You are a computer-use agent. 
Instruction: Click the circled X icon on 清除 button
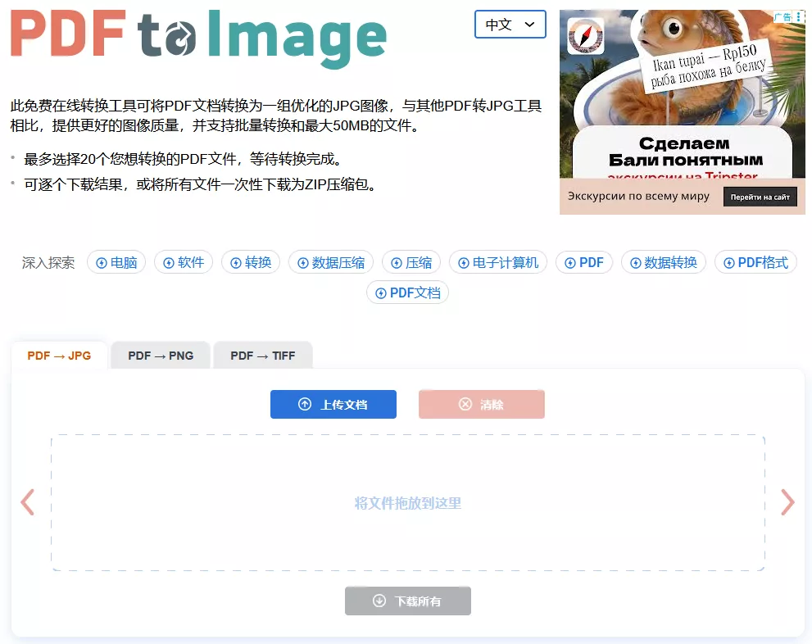pyautogui.click(x=465, y=404)
